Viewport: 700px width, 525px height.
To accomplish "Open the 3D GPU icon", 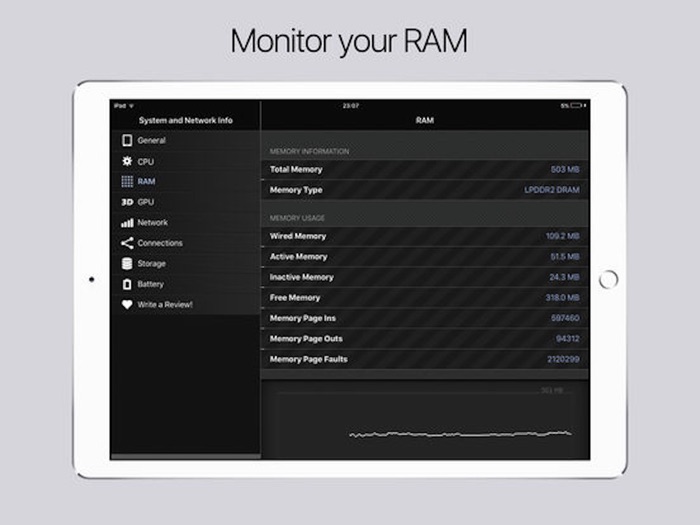I will (127, 202).
